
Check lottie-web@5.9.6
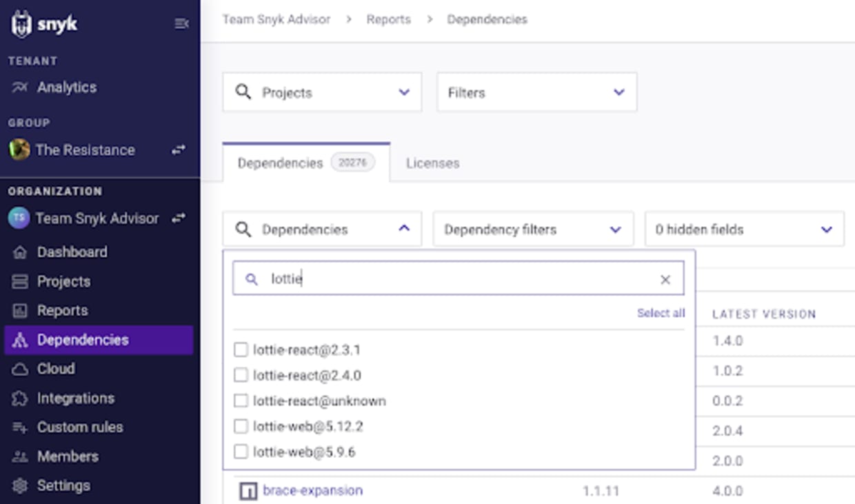241,452
